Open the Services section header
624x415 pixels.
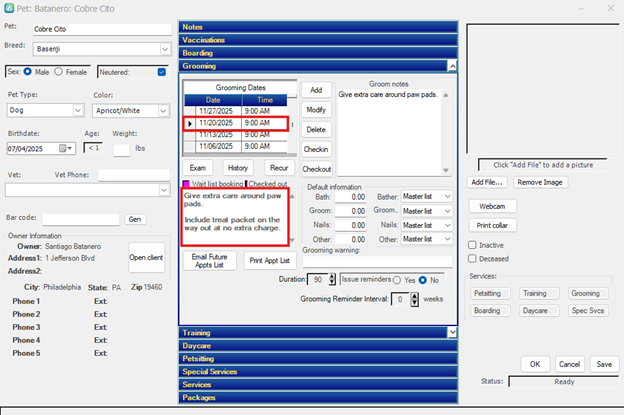[x=318, y=384]
